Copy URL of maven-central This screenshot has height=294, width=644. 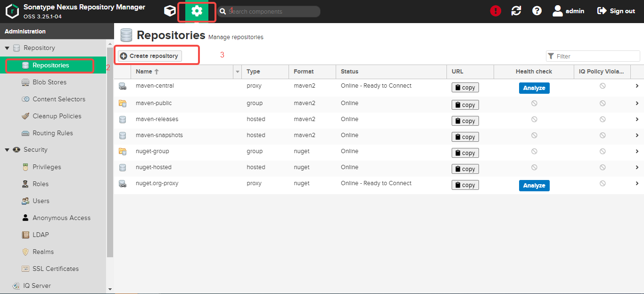pos(465,88)
